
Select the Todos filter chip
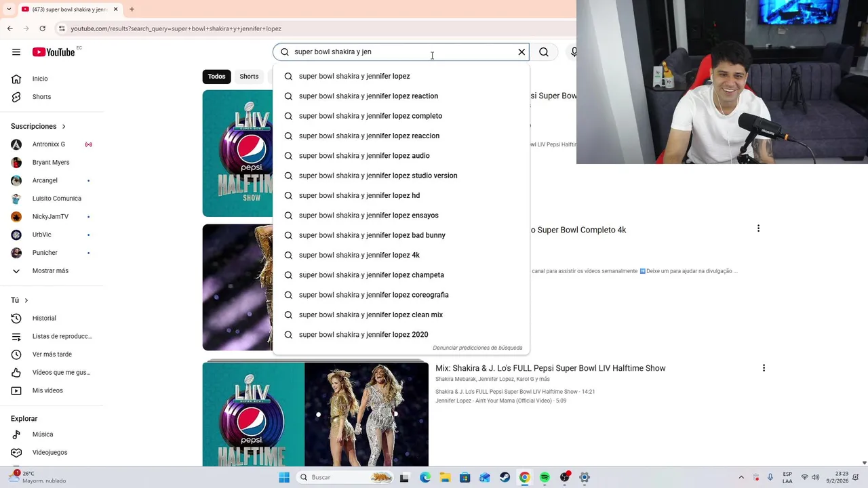click(x=216, y=77)
